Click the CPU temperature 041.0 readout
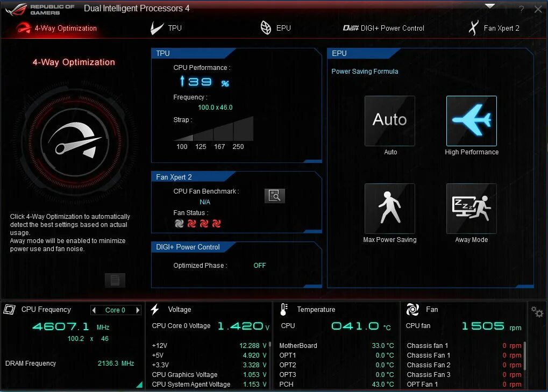Image resolution: width=548 pixels, height=392 pixels. coord(361,326)
